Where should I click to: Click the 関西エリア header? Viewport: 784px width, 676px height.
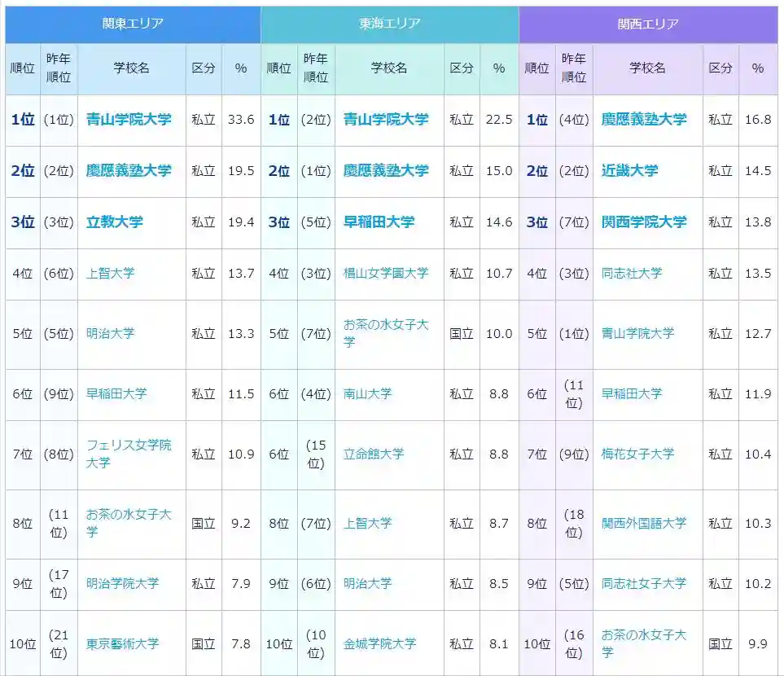click(x=648, y=24)
